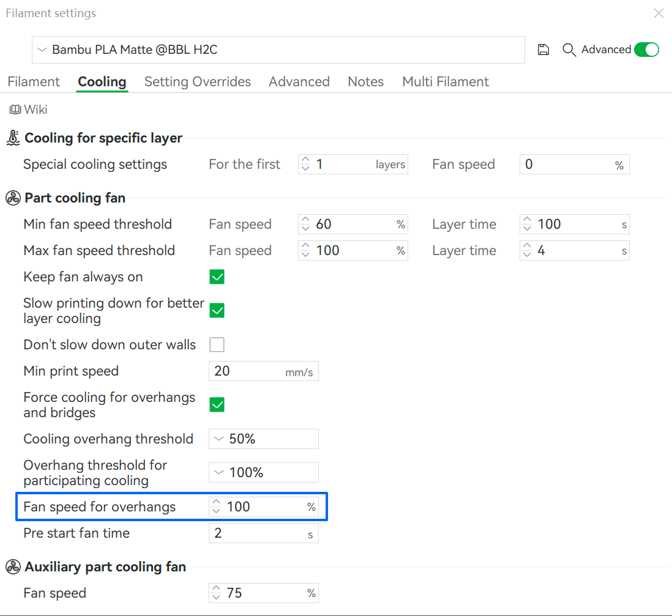Click the Min print speed label
Viewport: 672px width, 616px height.
(71, 371)
